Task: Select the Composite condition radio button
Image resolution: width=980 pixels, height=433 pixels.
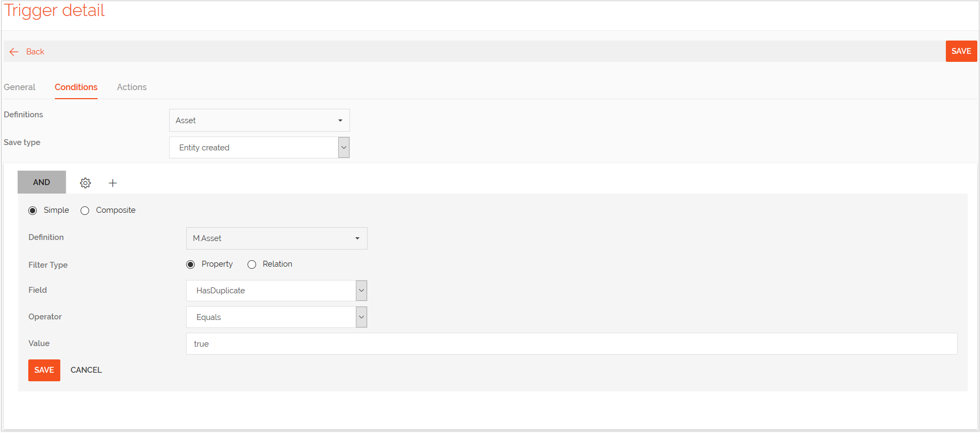Action: click(84, 210)
